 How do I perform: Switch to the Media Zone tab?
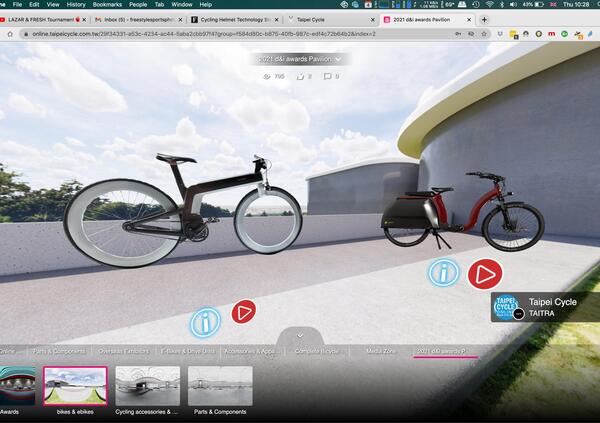click(381, 351)
